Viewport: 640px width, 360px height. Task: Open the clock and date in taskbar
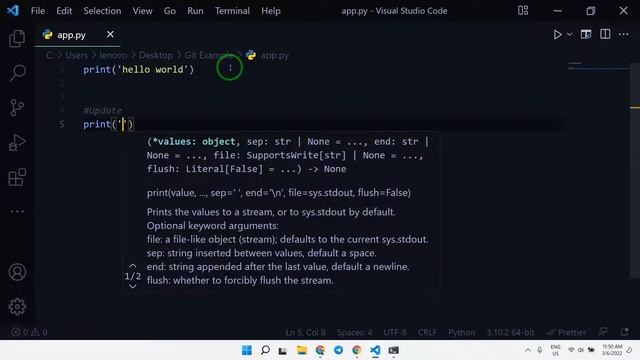612,350
